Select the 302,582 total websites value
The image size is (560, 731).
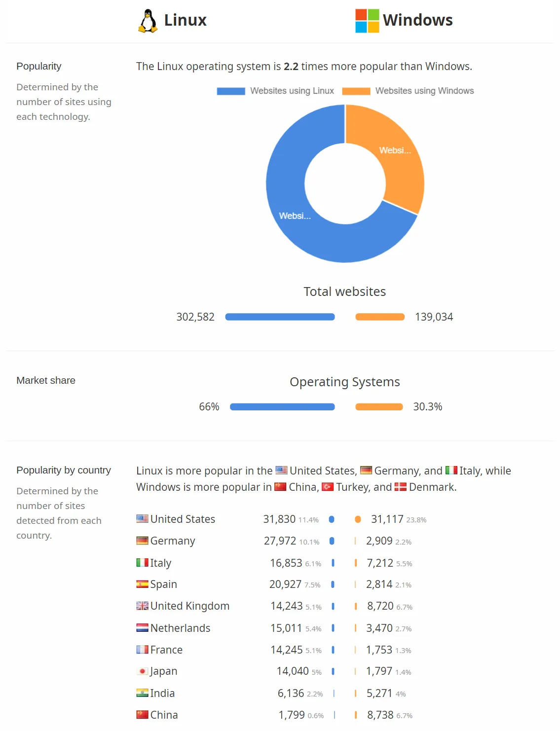tap(195, 317)
